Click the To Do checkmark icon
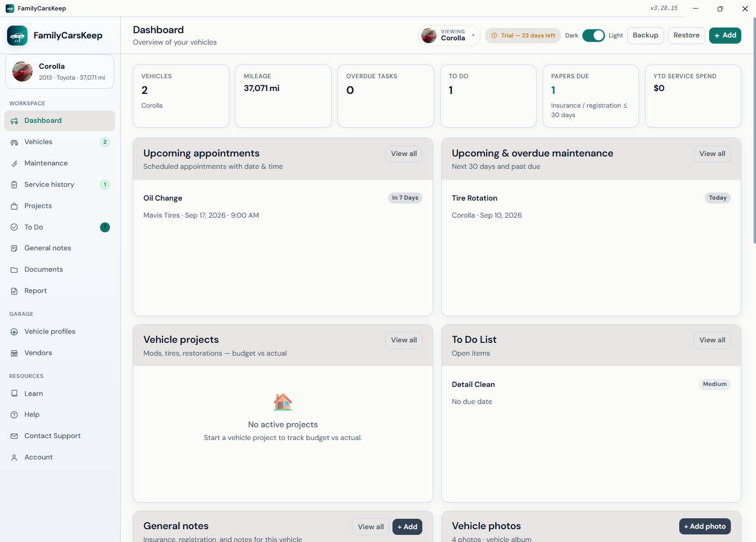This screenshot has width=756, height=542. tap(14, 227)
